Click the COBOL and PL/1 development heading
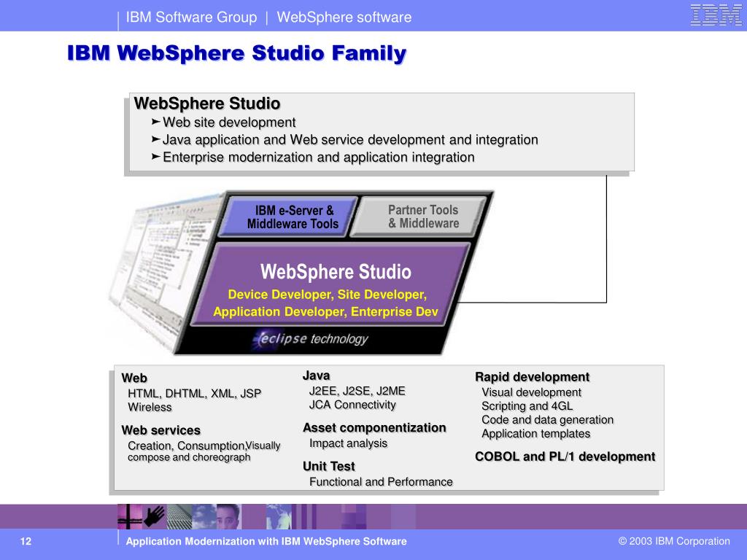 coord(565,456)
